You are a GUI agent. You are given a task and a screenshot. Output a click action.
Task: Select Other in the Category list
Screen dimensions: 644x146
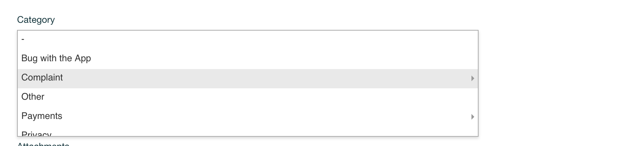pyautogui.click(x=33, y=97)
